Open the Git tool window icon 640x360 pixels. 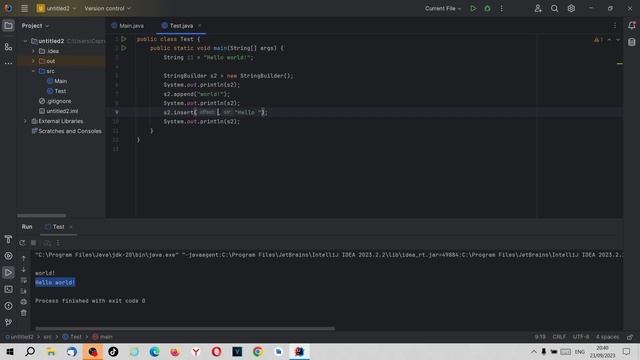pos(8,322)
